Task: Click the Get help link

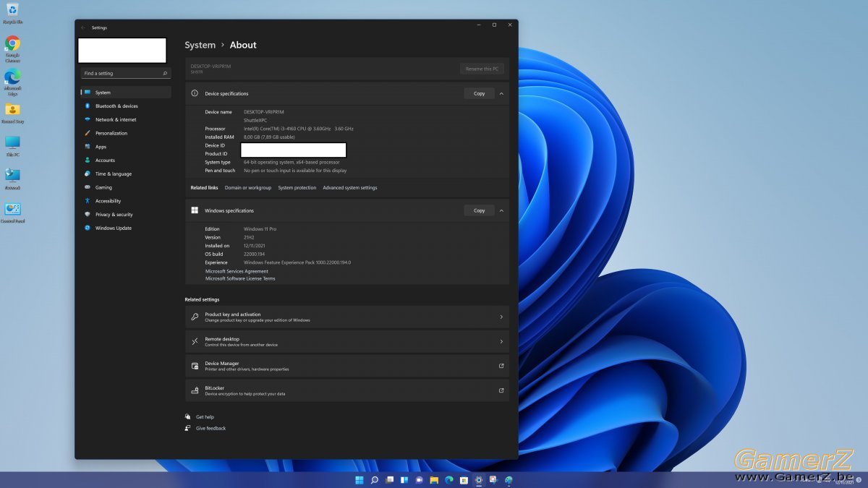Action: (205, 417)
